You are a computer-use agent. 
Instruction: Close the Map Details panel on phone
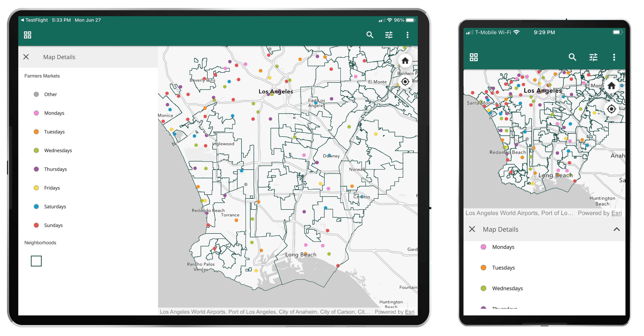(472, 229)
